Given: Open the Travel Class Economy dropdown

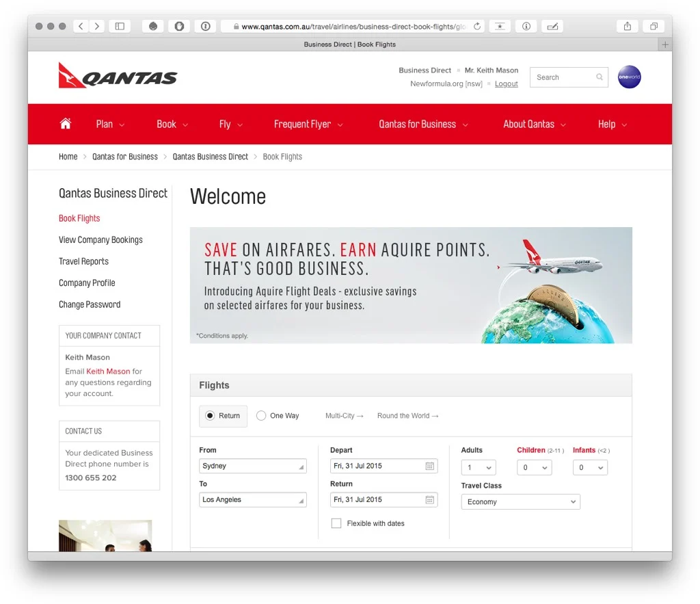Looking at the screenshot, I should [x=520, y=501].
